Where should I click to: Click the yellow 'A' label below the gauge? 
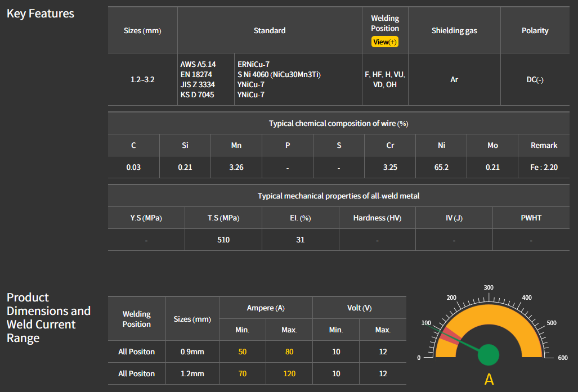(x=489, y=380)
